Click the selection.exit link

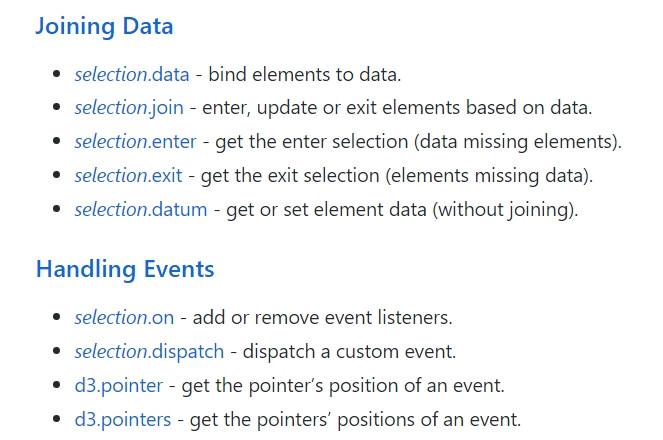(x=128, y=176)
